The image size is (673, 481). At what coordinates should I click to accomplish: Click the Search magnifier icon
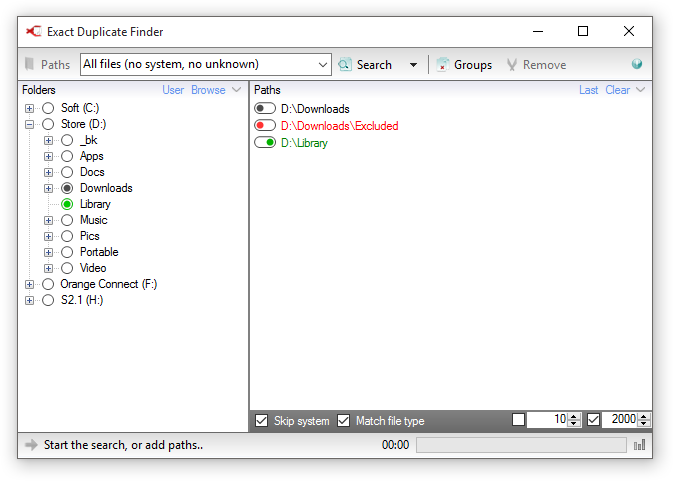(x=345, y=64)
